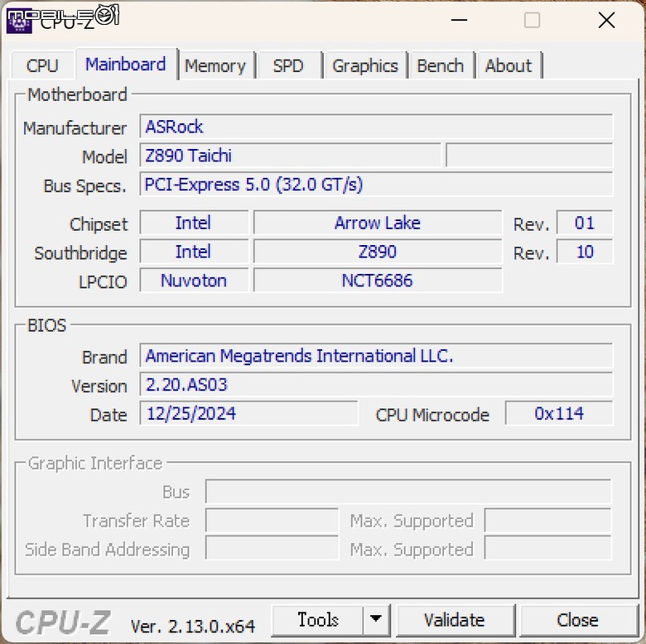Click the BIOS brand American Megatrends field

point(376,356)
